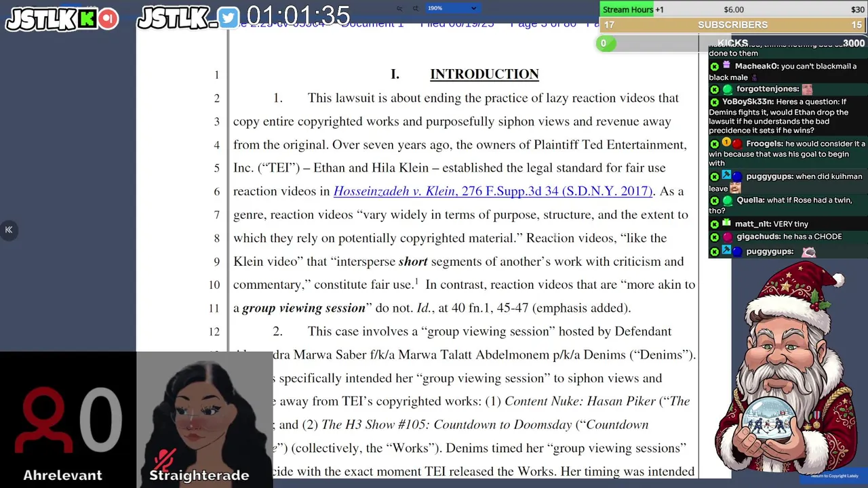Viewport: 868px width, 488px height.
Task: Open the Hosseinzadeh v. Klein citation link
Action: coord(493,191)
